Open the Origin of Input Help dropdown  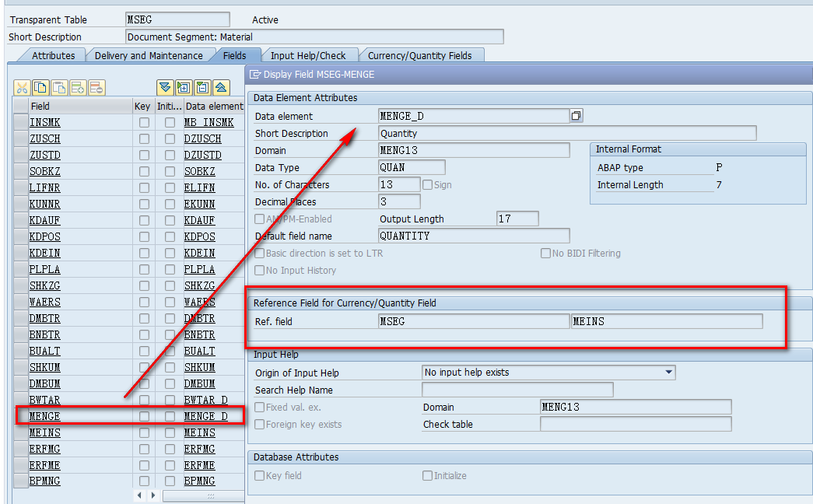click(669, 372)
